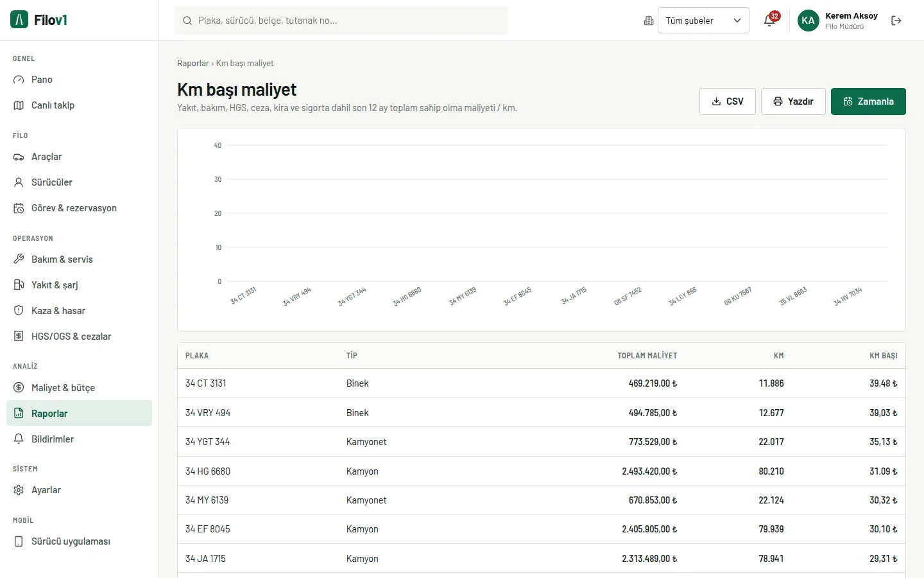The width and height of the screenshot is (924, 578).
Task: Click the Araçlar car icon
Action: pyautogui.click(x=19, y=157)
